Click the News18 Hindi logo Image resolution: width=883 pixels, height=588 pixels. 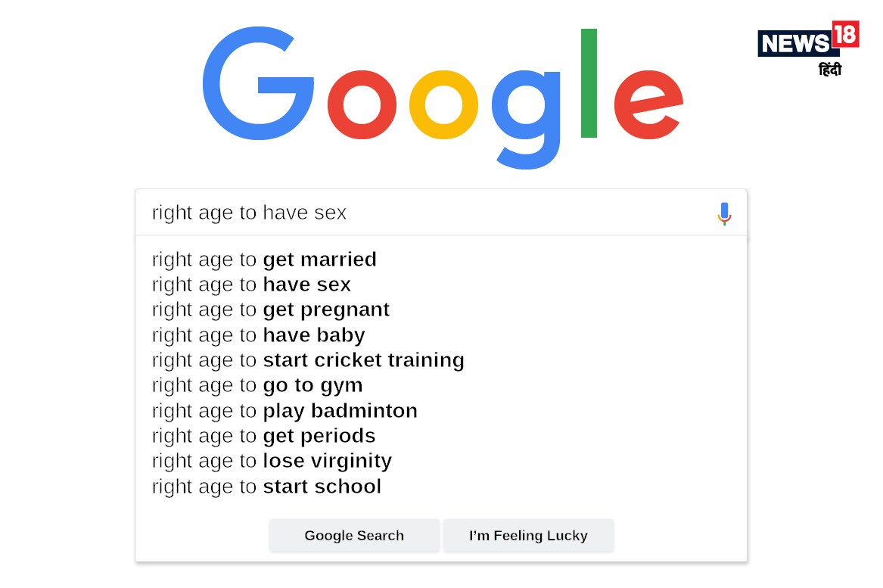pos(807,47)
